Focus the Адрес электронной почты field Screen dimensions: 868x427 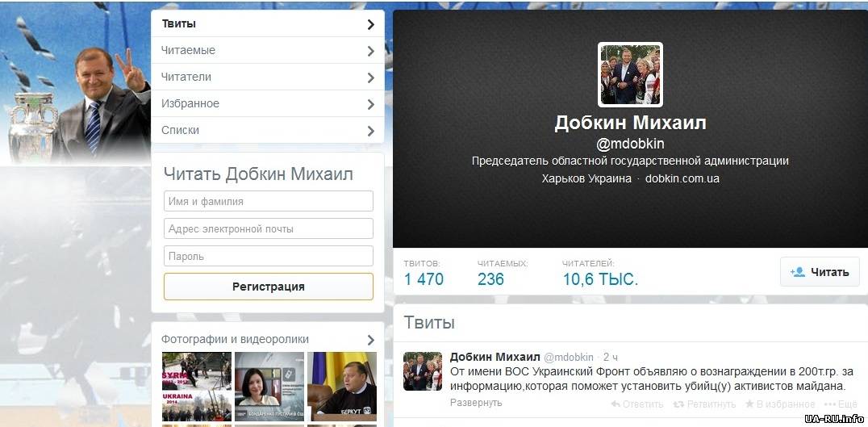[x=268, y=228]
